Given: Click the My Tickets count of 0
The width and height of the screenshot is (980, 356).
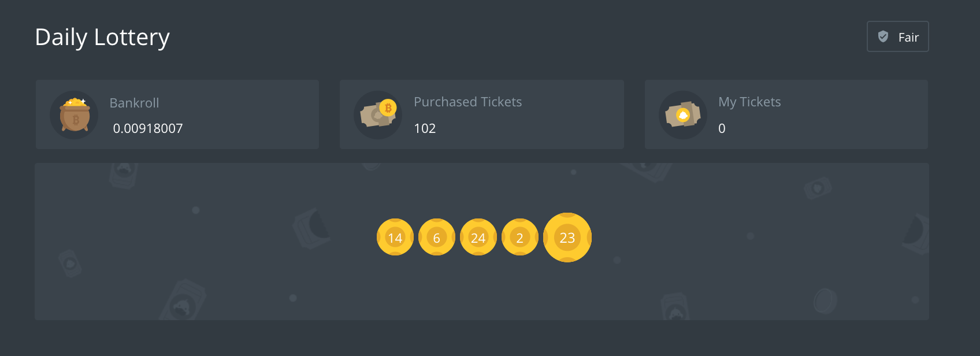Looking at the screenshot, I should coord(722,128).
